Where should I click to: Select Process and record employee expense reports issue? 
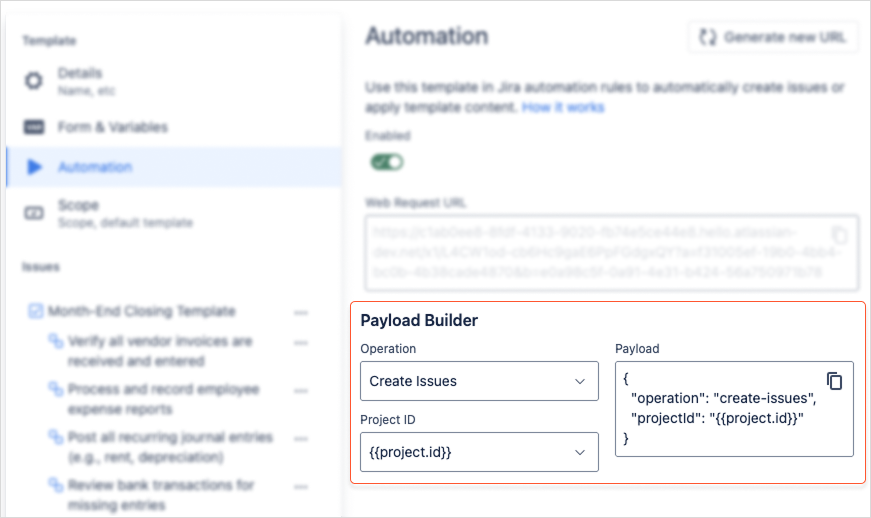(163, 398)
